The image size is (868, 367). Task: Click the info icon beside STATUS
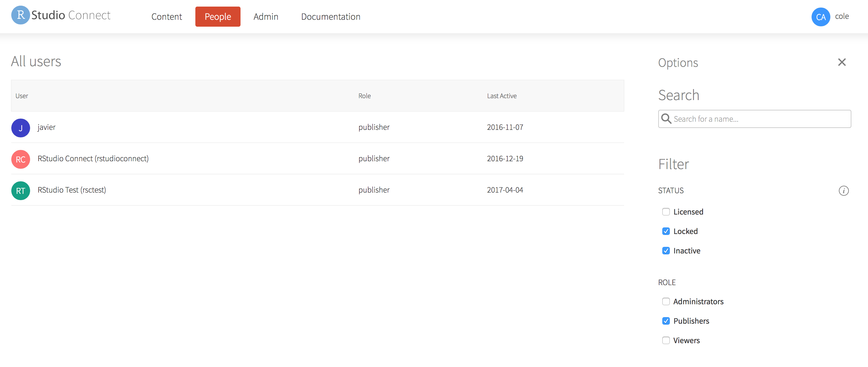click(x=844, y=191)
